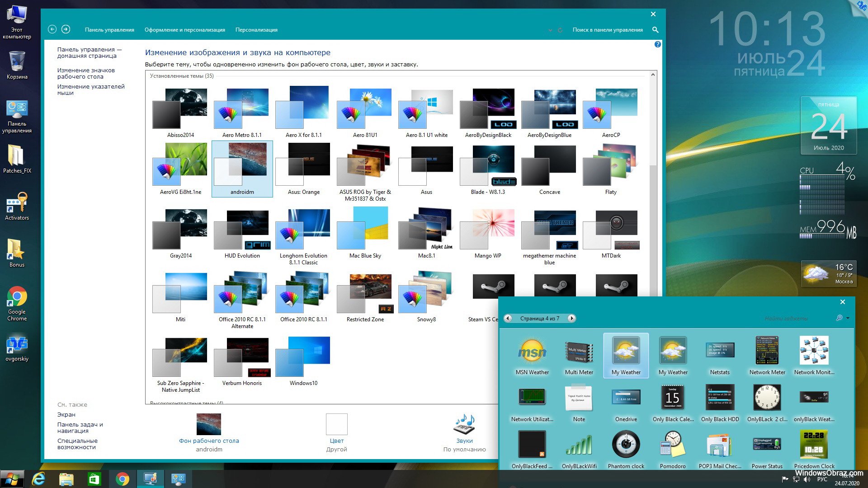Open the Network Meter gadget

tap(767, 351)
